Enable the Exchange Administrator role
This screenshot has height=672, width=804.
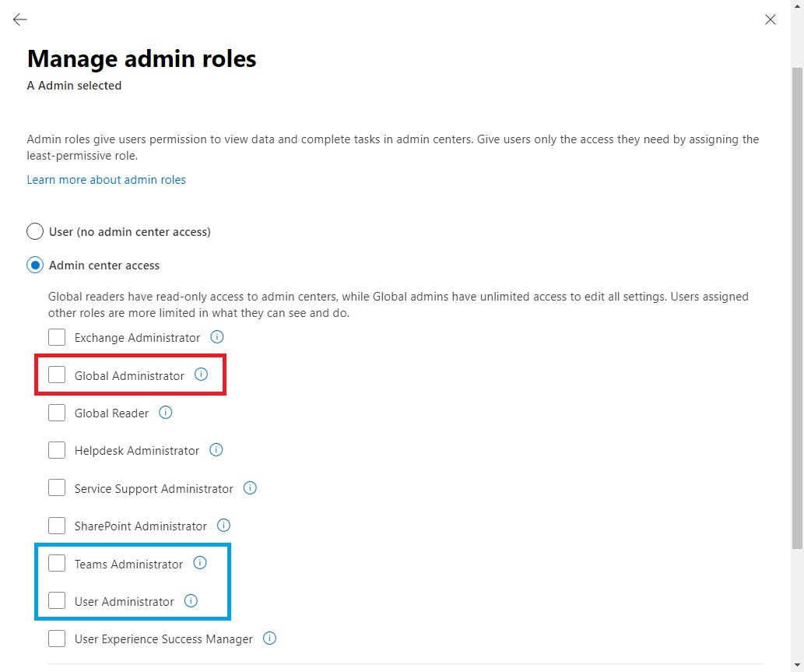pos(56,337)
